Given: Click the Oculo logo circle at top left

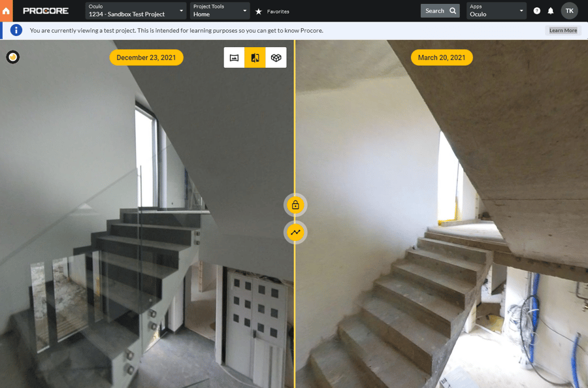Looking at the screenshot, I should point(12,57).
